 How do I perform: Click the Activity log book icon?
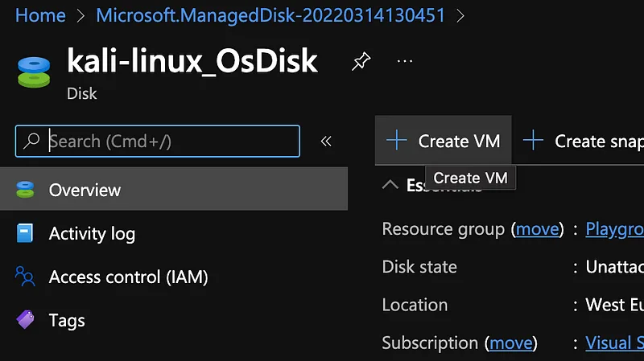[x=25, y=233]
